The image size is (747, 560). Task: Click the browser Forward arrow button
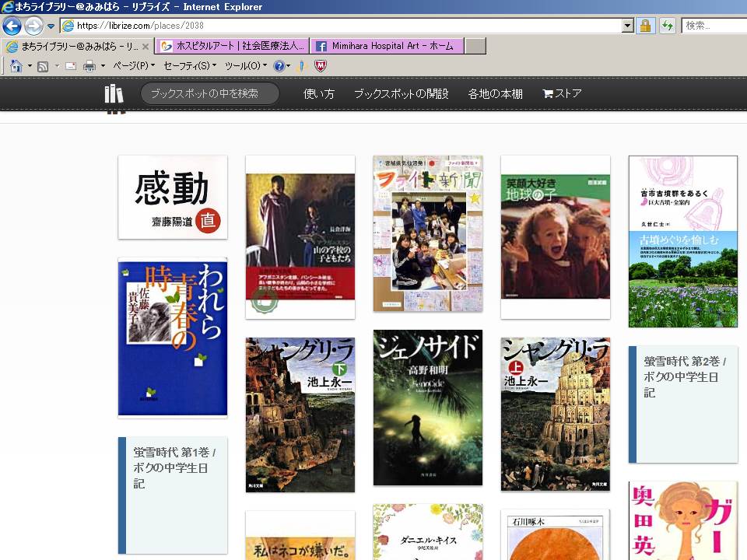(33, 26)
